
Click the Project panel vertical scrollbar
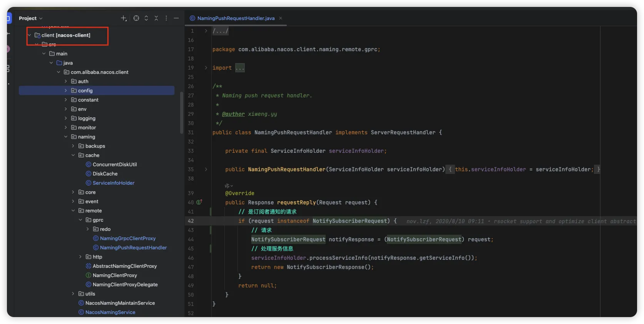pos(181,114)
